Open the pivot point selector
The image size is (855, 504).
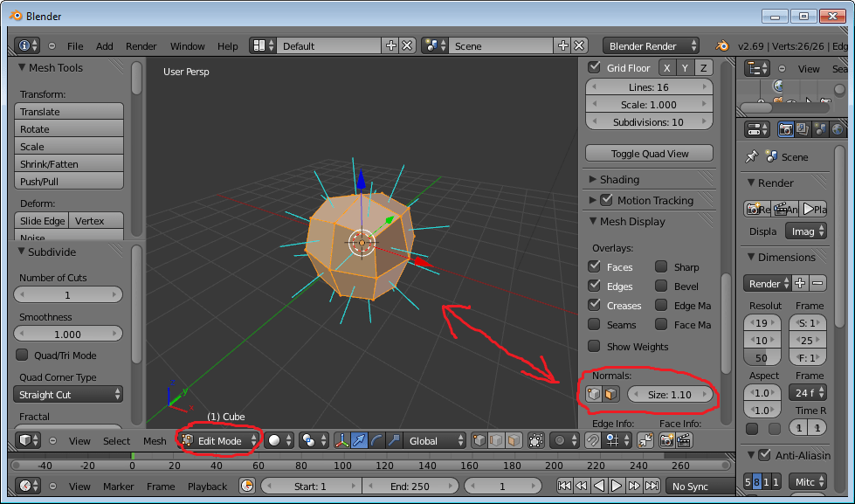(x=315, y=441)
